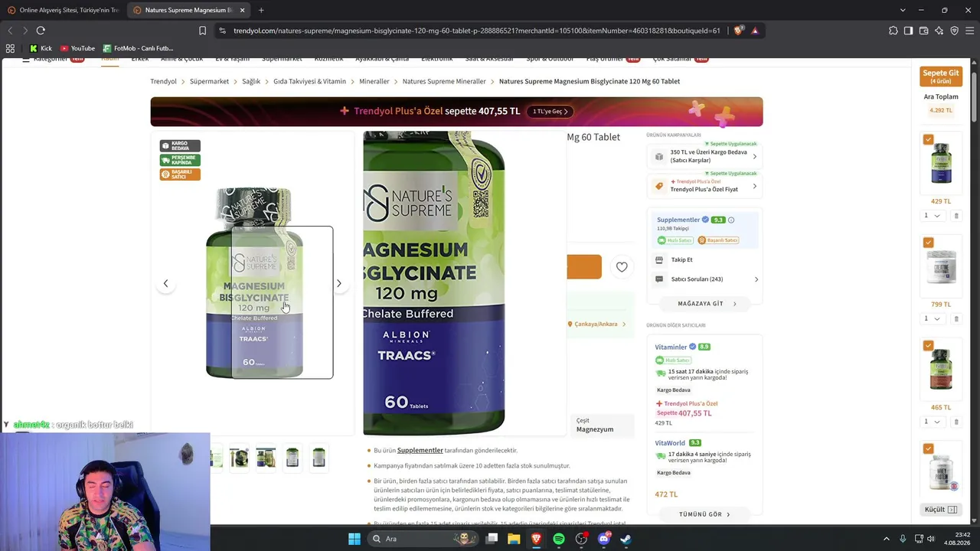
Task: Open quantity dropdown for the 465 TL item
Action: pos(932,422)
